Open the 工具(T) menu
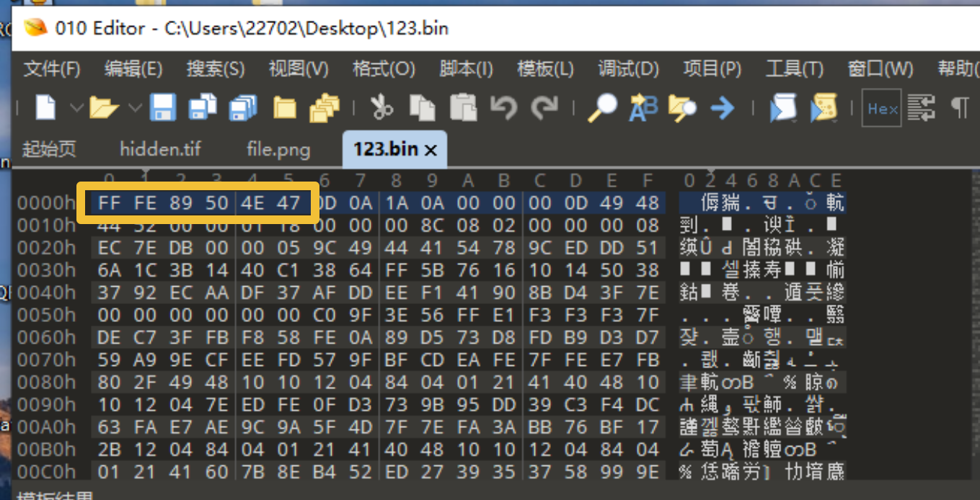The height and width of the screenshot is (500, 980). pos(794,69)
